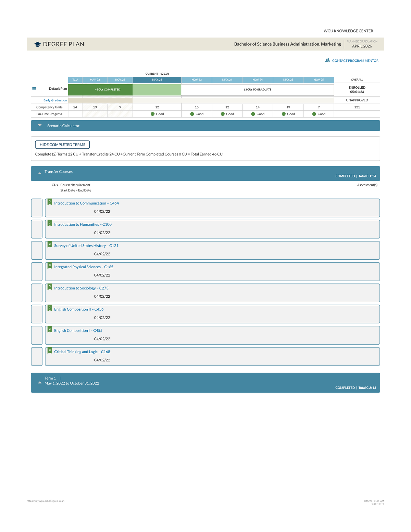Click the https://my.wgu.edu/degree-plan footer URL
The height and width of the screenshot is (532, 411).
click(x=46, y=501)
